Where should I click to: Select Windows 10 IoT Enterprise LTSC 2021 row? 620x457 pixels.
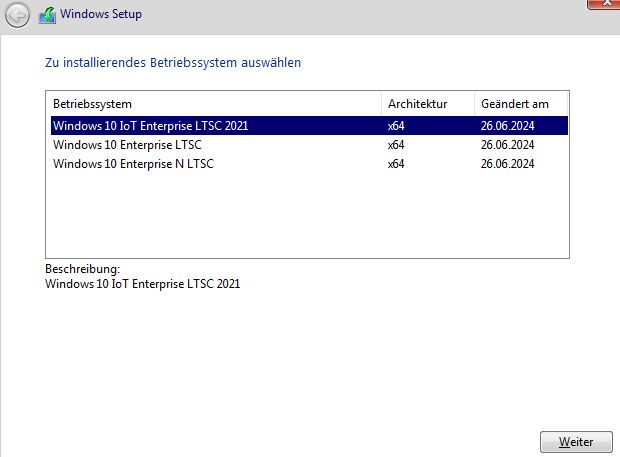309,126
